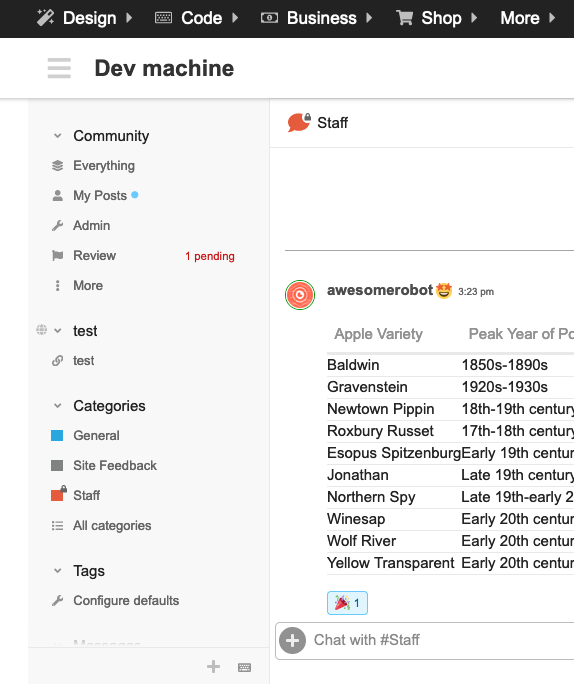Click the 1 pending review badge
The height and width of the screenshot is (684, 574).
click(210, 256)
